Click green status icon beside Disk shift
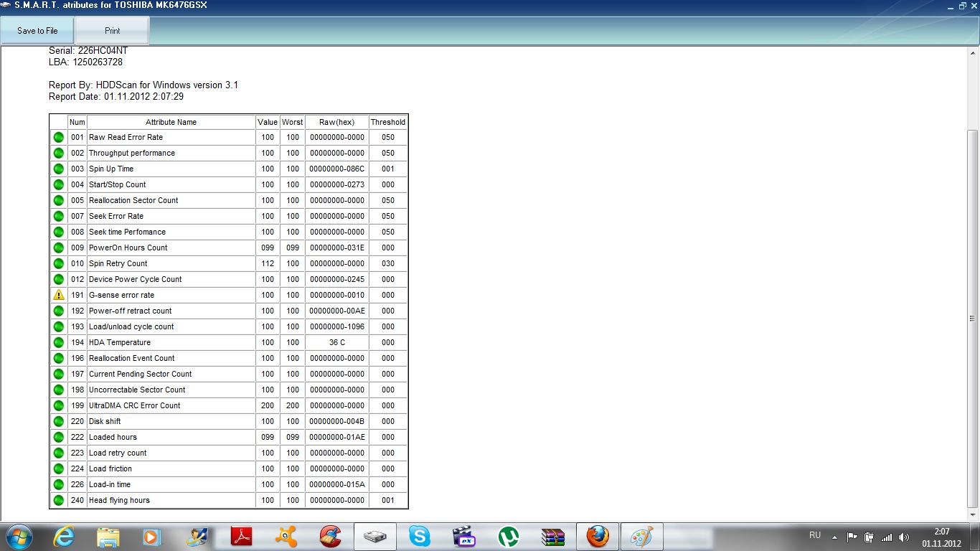980x551 pixels. click(x=59, y=421)
